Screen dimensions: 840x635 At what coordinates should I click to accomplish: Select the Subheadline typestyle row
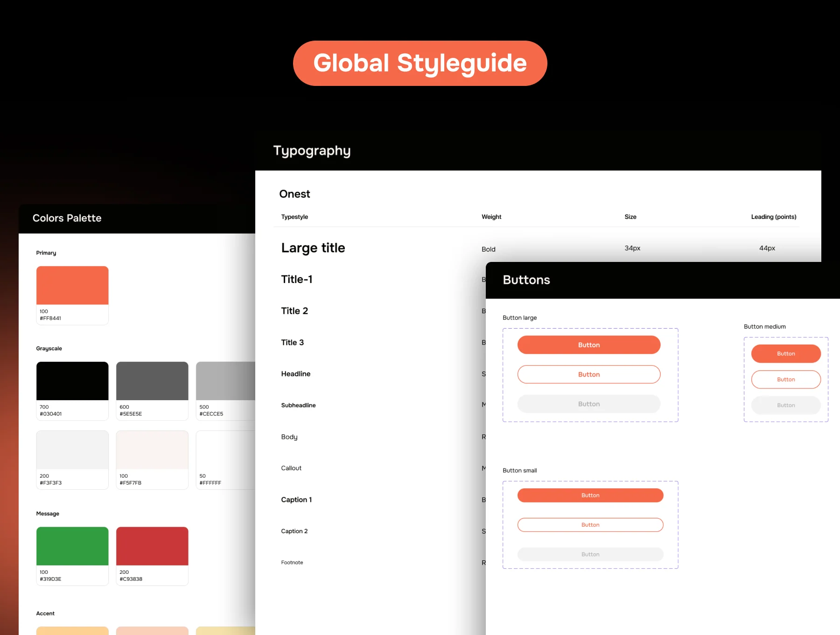(x=298, y=405)
